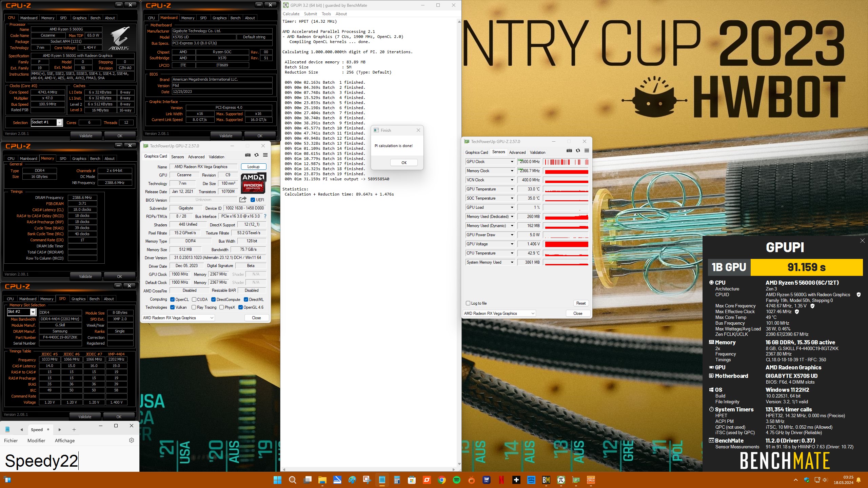Open the GPU Power Draw sensor dropdown

tap(512, 235)
